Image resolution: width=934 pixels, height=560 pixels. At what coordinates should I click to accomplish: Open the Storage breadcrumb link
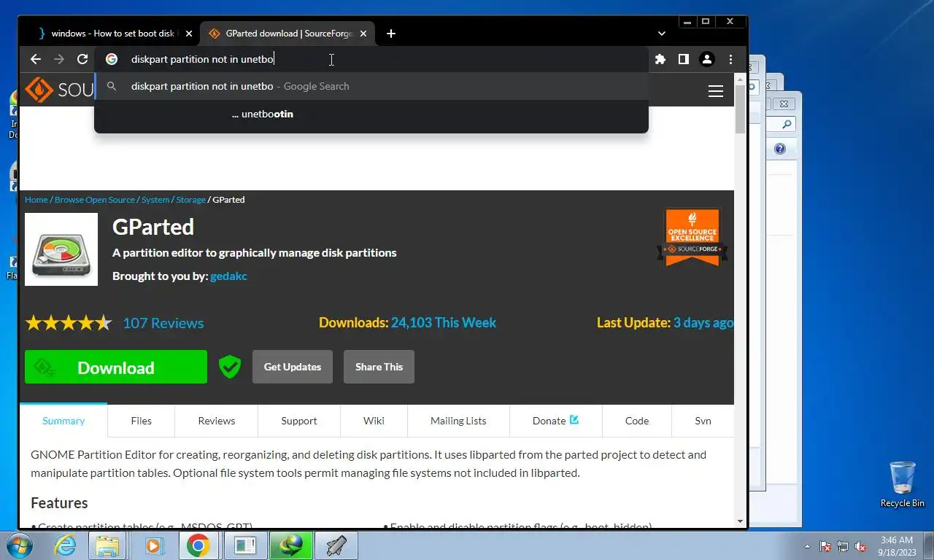click(x=191, y=200)
